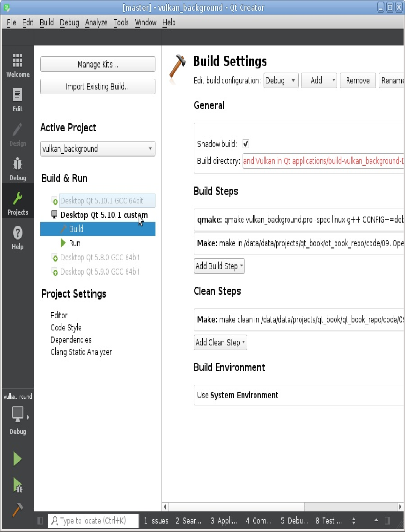This screenshot has height=532, width=405.
Task: Open the kit selector monitor icon
Action: click(18, 415)
